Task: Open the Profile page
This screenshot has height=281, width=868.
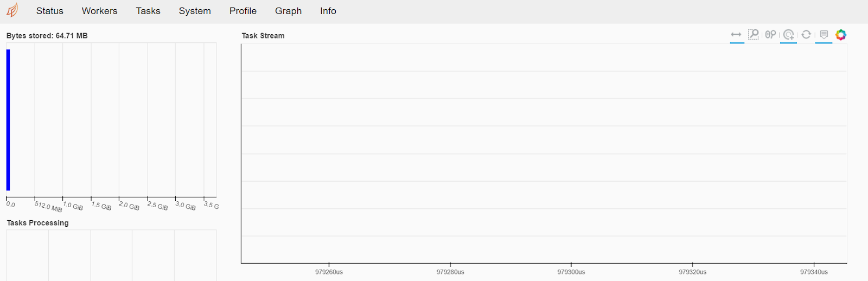Action: click(x=243, y=11)
